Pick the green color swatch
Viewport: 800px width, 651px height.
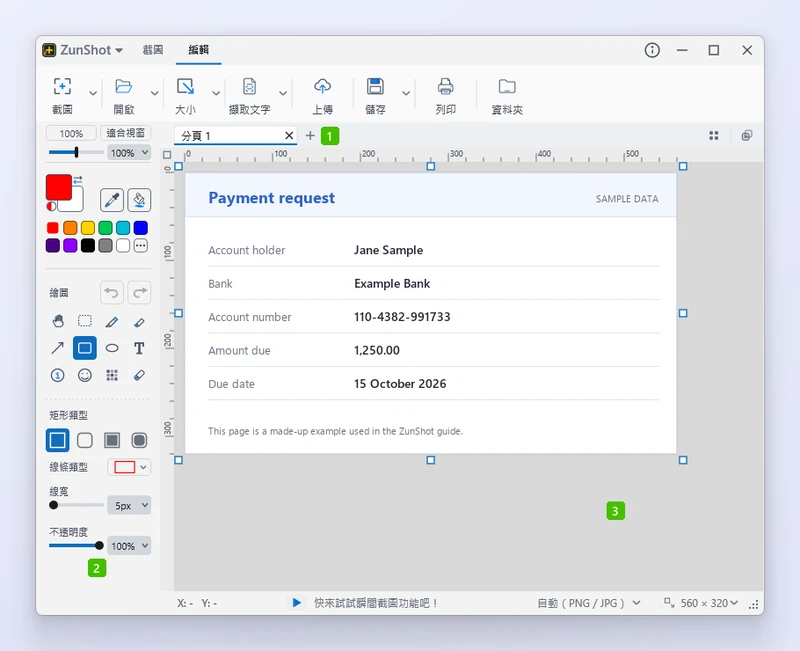(x=106, y=228)
